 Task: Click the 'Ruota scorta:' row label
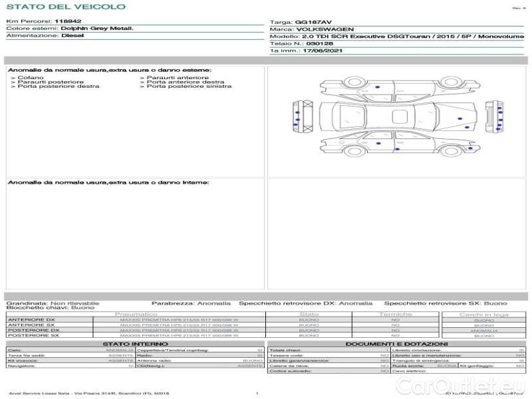point(408,366)
